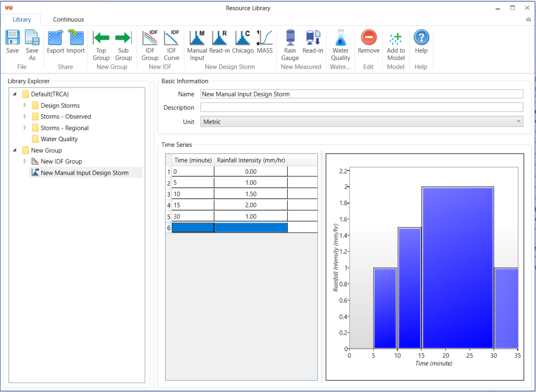536x392 pixels.
Task: Expand the Design Storms folder
Action: tap(25, 106)
